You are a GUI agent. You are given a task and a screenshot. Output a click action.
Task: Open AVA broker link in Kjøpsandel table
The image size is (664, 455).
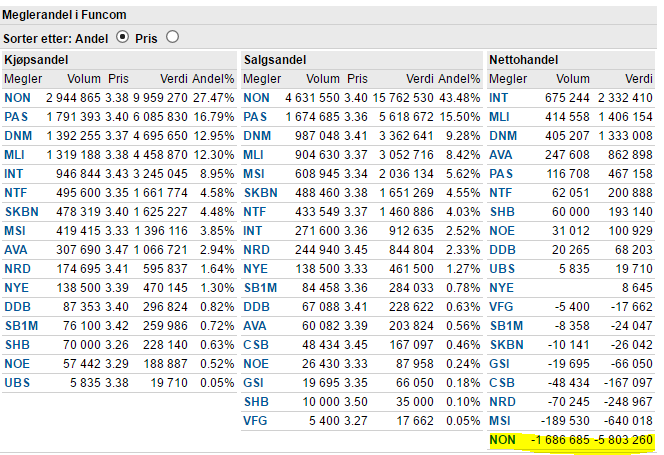tap(16, 250)
